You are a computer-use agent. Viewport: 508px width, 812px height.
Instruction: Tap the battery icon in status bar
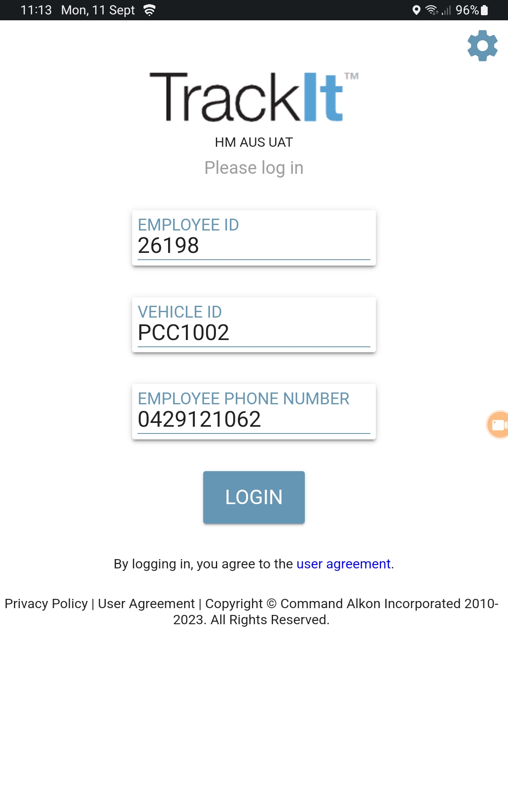tap(485, 10)
